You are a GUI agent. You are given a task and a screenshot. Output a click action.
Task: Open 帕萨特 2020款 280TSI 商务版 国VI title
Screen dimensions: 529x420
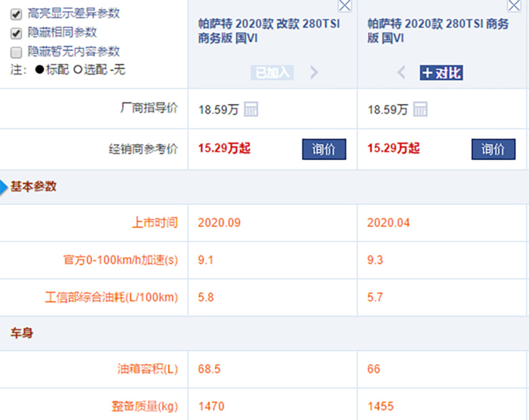point(438,30)
